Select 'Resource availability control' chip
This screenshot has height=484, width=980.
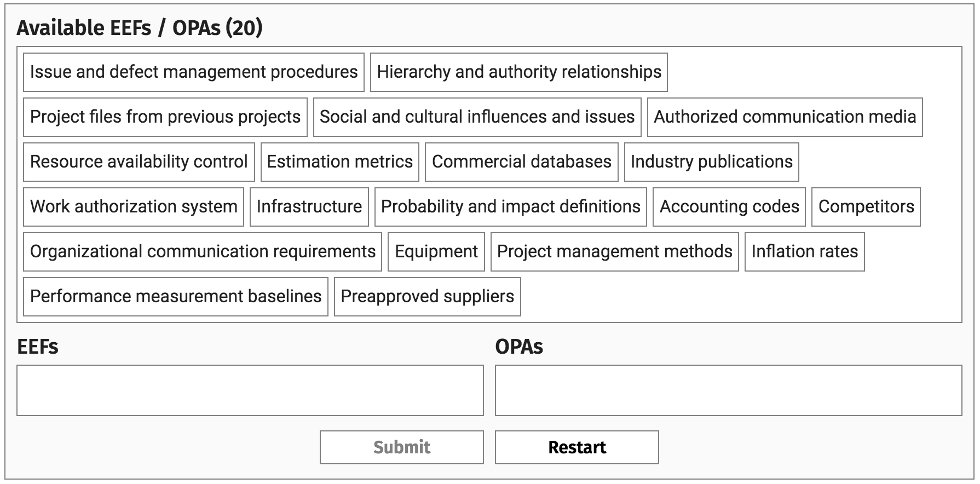point(139,162)
